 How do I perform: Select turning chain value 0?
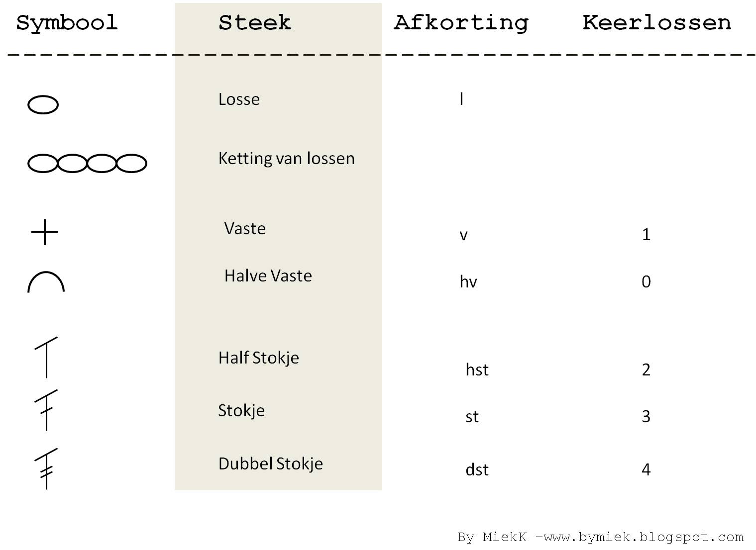tap(646, 282)
